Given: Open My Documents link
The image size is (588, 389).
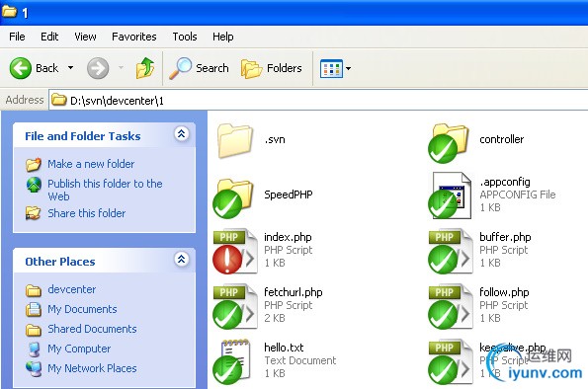Looking at the screenshot, I should [x=82, y=309].
